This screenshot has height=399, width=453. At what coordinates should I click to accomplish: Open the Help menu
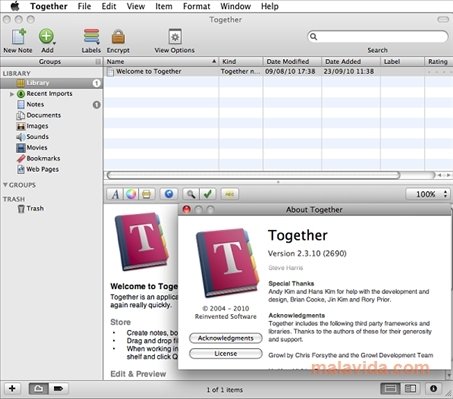tap(270, 6)
